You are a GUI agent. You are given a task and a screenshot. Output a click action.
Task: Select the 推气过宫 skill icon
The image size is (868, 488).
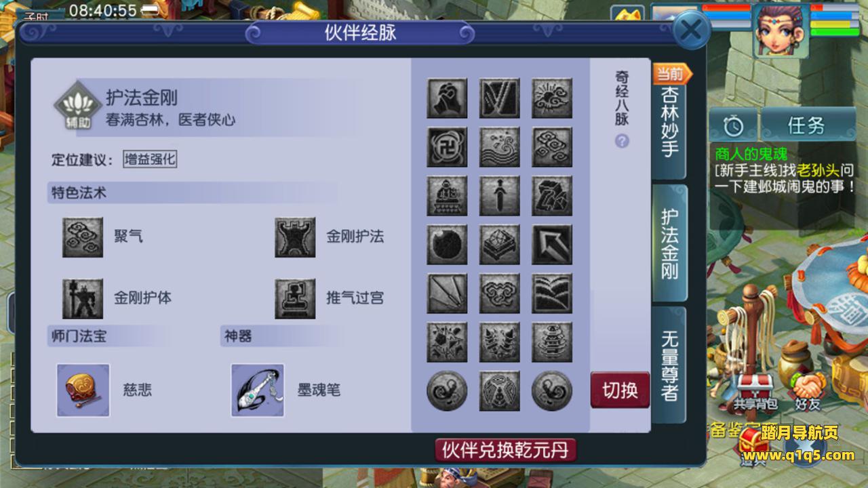[x=295, y=298]
